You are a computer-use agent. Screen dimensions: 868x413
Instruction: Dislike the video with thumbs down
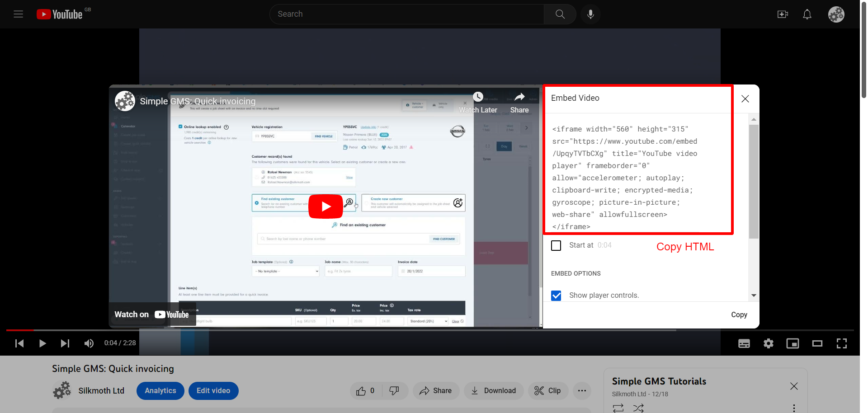coord(395,391)
